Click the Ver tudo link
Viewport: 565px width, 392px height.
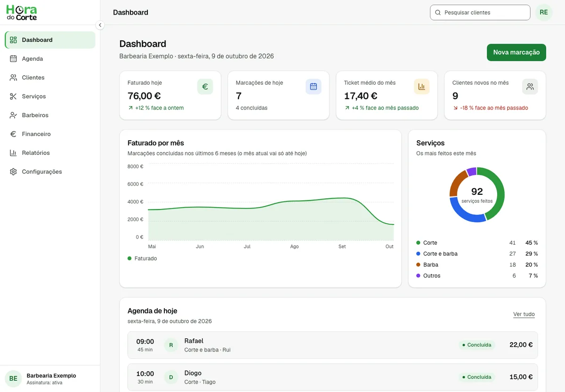coord(524,314)
